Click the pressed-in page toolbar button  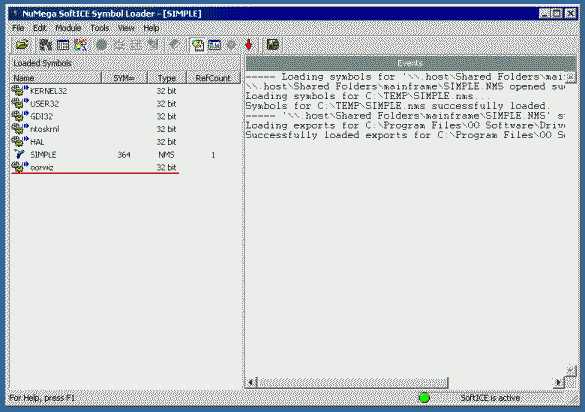pyautogui.click(x=197, y=45)
